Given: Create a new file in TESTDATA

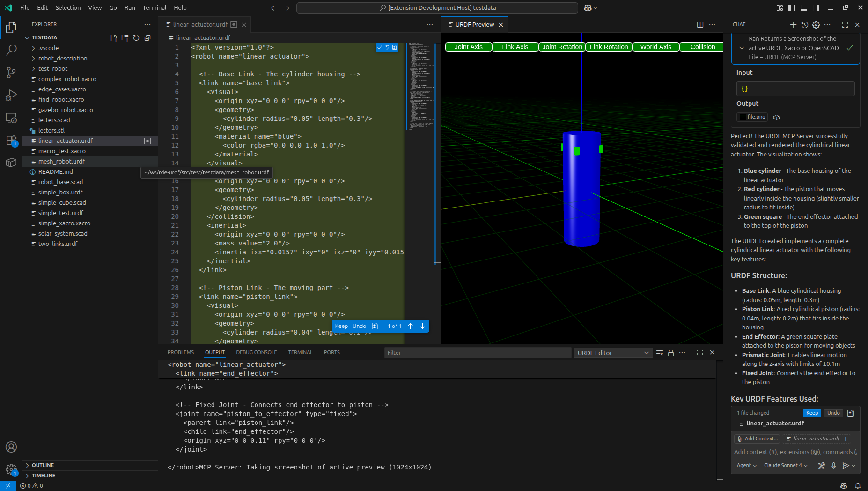Looking at the screenshot, I should coord(114,38).
